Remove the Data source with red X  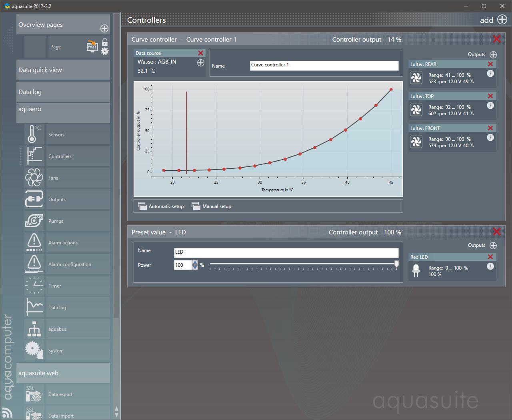coord(200,53)
